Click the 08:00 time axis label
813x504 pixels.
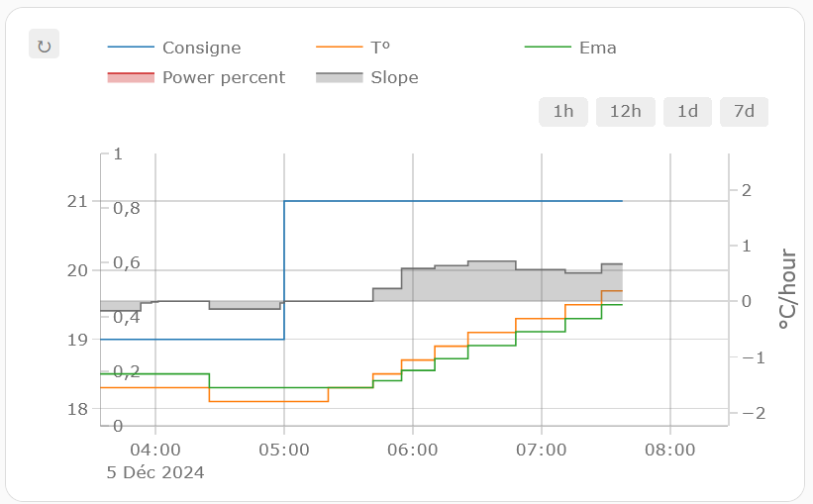pos(670,450)
